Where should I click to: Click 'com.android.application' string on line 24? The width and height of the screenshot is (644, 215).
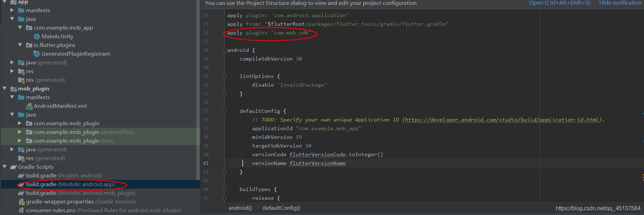point(310,15)
